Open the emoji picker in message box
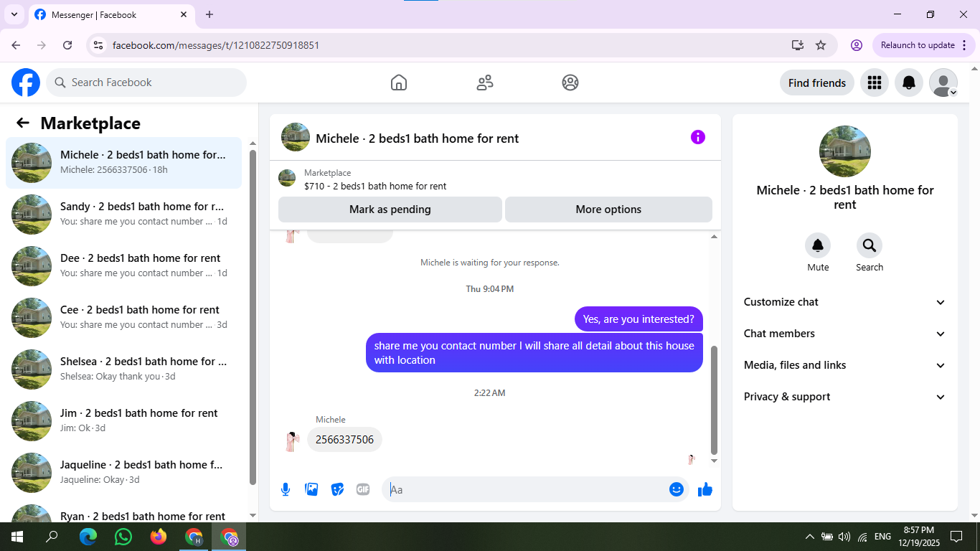The image size is (980, 551). click(677, 489)
